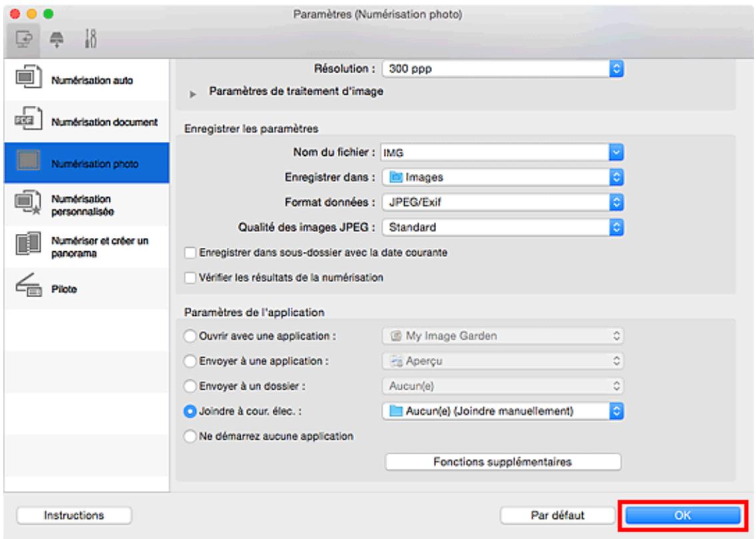Close the Paramètres window with red button
The image size is (756, 539).
(15, 14)
